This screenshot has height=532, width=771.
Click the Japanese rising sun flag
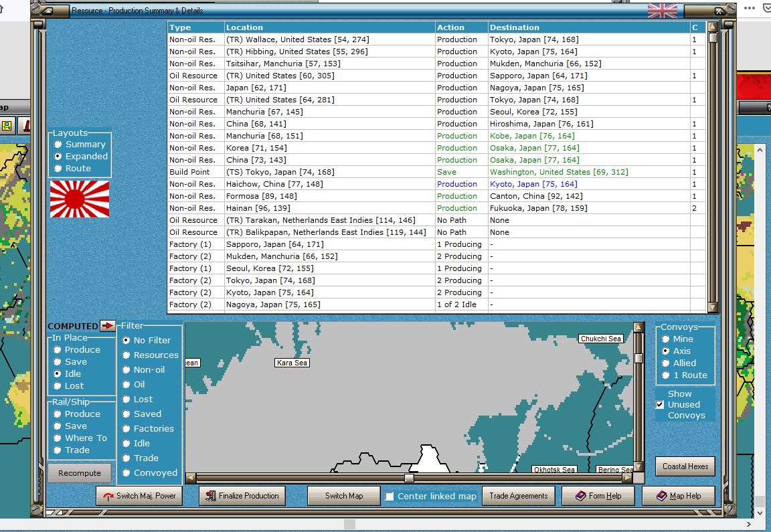(80, 199)
